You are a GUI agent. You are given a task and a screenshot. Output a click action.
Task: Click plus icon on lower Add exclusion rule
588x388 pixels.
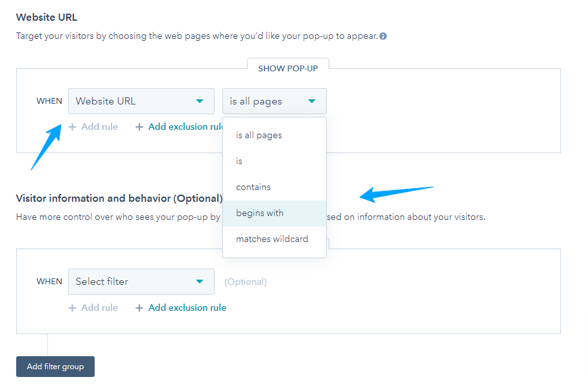[139, 308]
